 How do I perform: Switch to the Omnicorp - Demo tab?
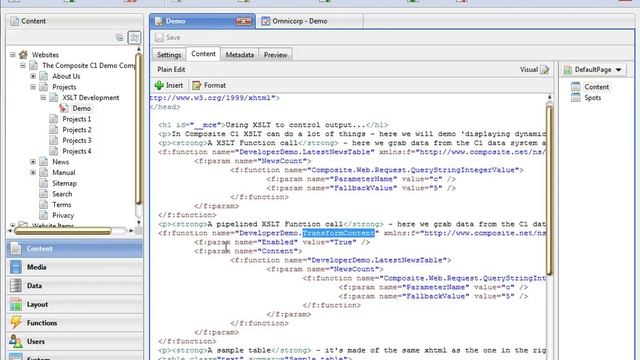tap(310, 21)
